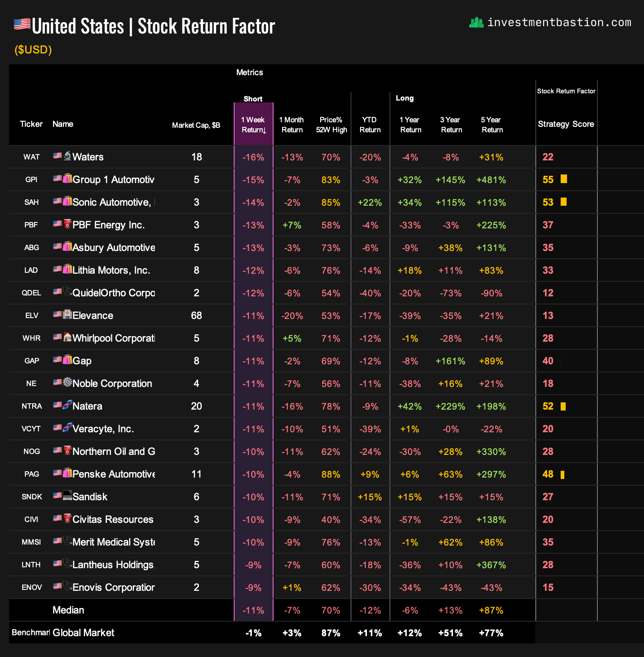Click Waters strategy score 22
The width and height of the screenshot is (644, 657).
click(x=548, y=157)
